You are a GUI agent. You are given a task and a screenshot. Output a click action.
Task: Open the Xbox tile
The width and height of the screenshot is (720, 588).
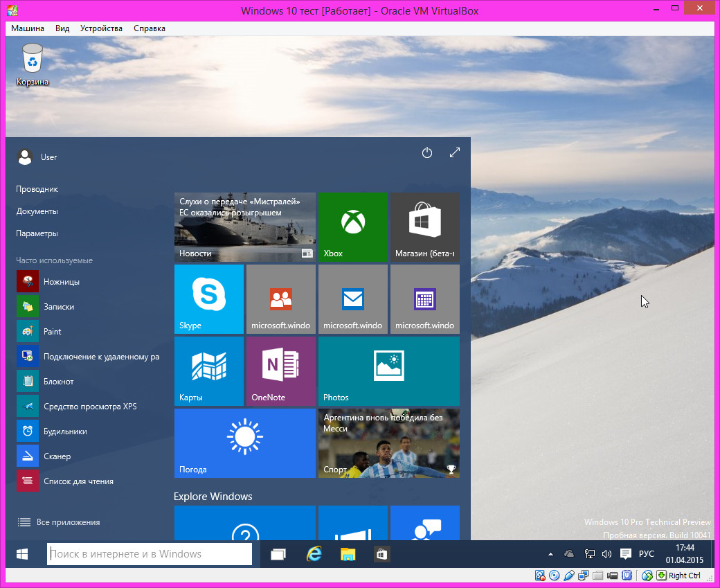point(352,227)
